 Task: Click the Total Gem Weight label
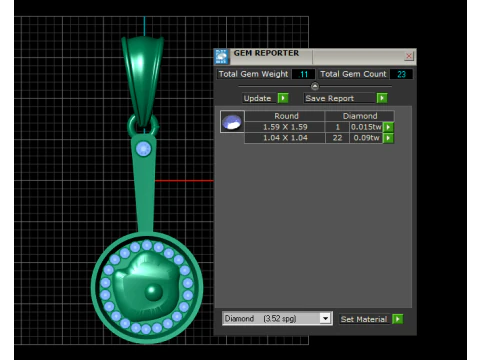[253, 74]
